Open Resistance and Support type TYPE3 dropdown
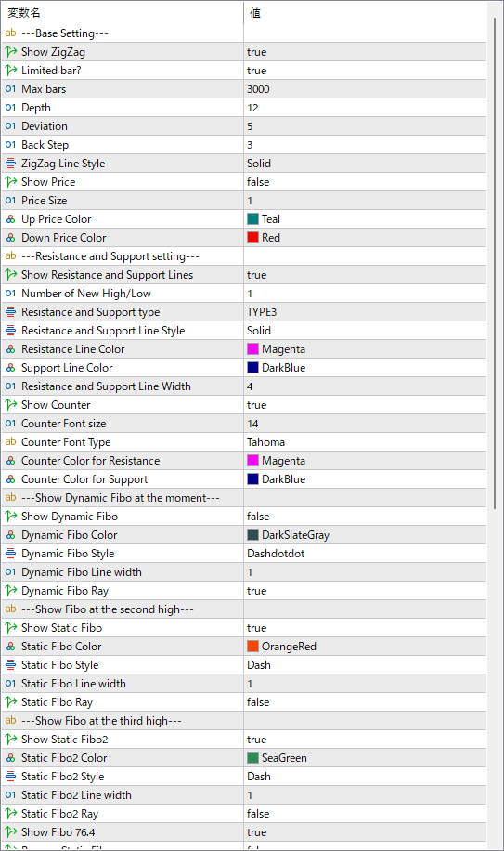The image size is (504, 851). pyautogui.click(x=365, y=312)
